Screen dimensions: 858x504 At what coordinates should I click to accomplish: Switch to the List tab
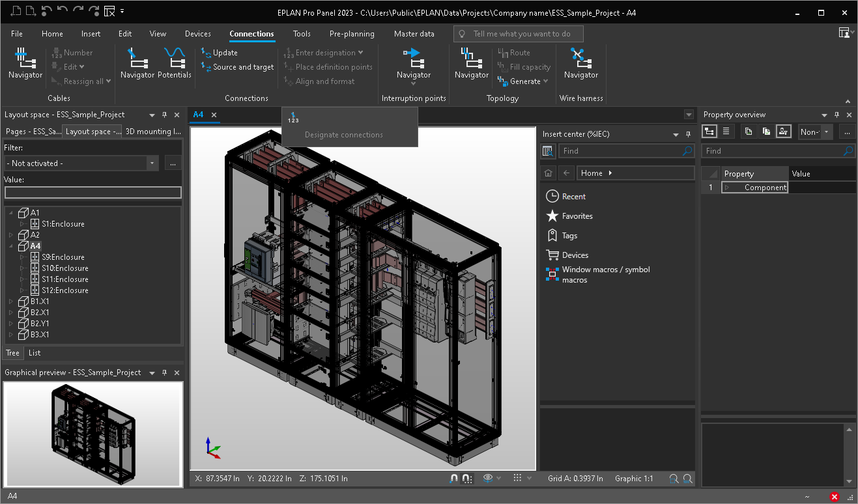[x=35, y=353]
